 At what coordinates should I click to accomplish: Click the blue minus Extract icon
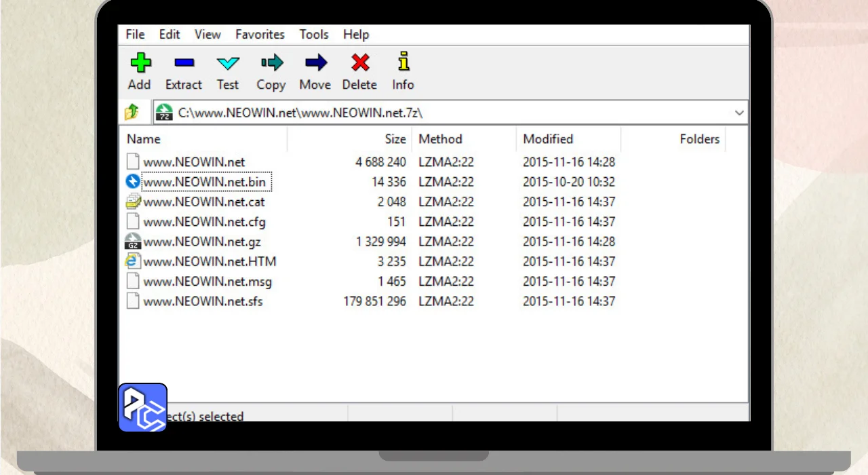coord(184,63)
